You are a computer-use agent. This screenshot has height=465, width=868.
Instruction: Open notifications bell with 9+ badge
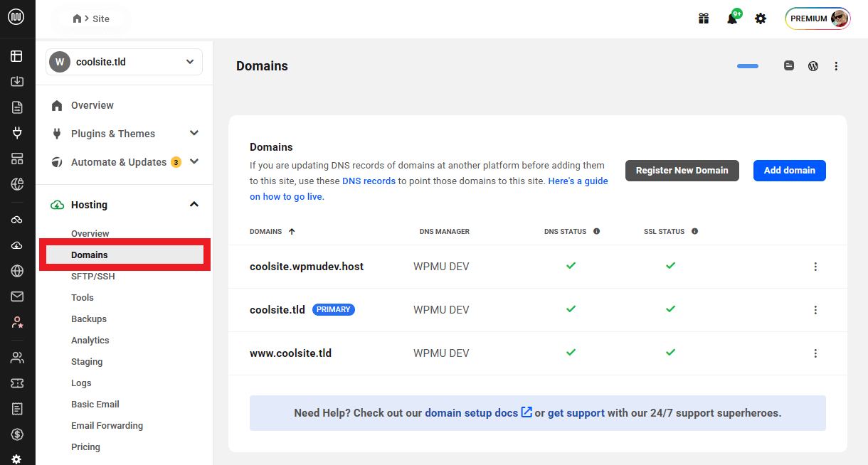pyautogui.click(x=732, y=18)
